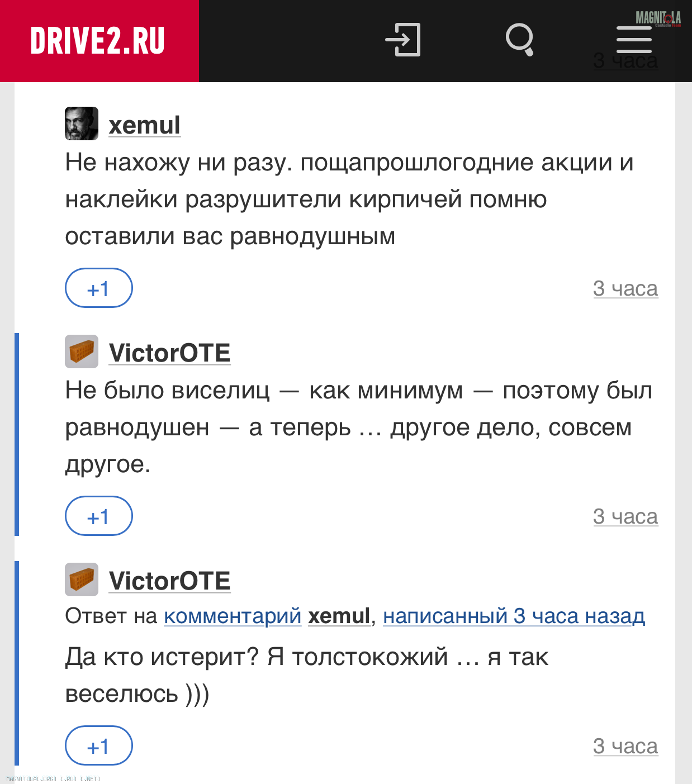Image resolution: width=692 pixels, height=784 pixels.
Task: Click brick avatar on the 'Да кто истерит' comment
Action: pyautogui.click(x=82, y=579)
